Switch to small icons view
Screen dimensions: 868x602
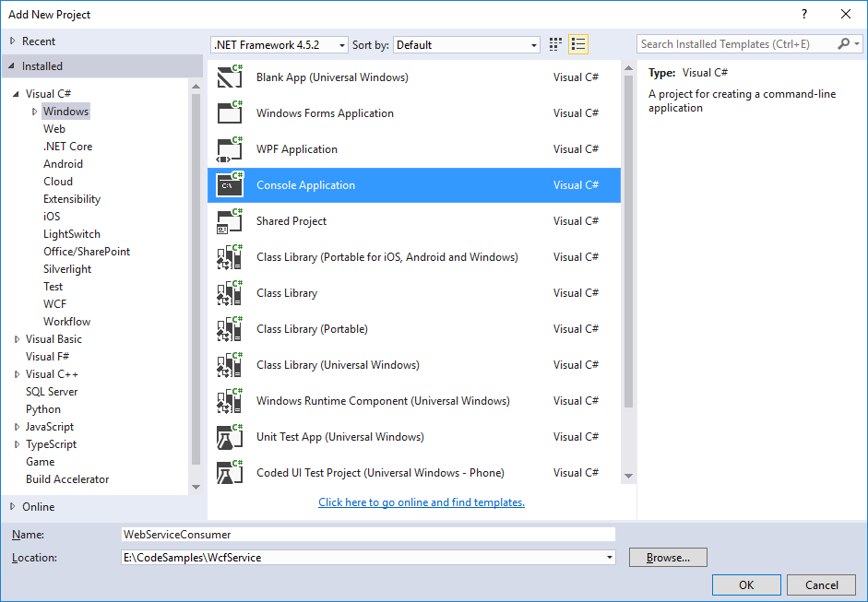coord(555,44)
